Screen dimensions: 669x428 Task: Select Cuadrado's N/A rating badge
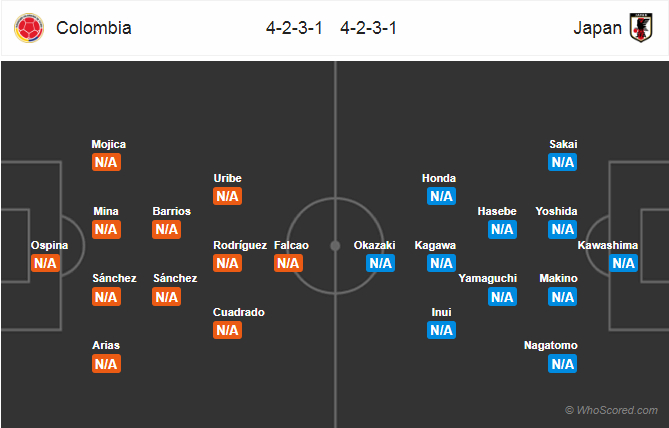(x=227, y=330)
